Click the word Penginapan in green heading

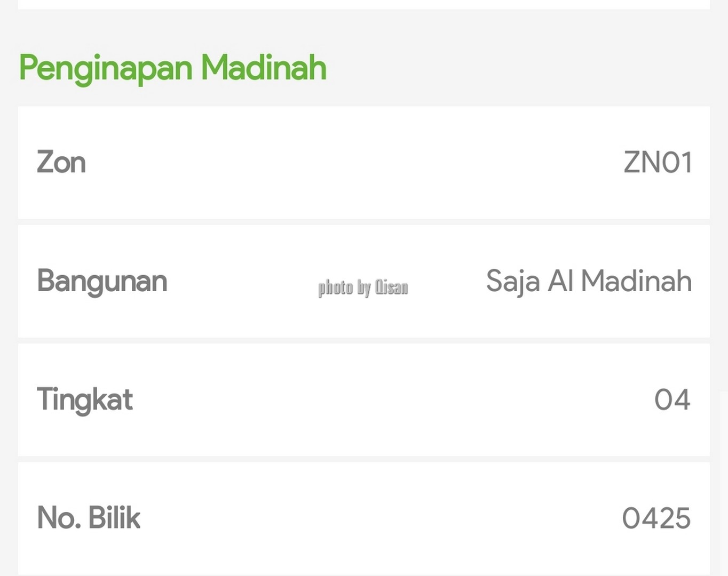coord(106,69)
